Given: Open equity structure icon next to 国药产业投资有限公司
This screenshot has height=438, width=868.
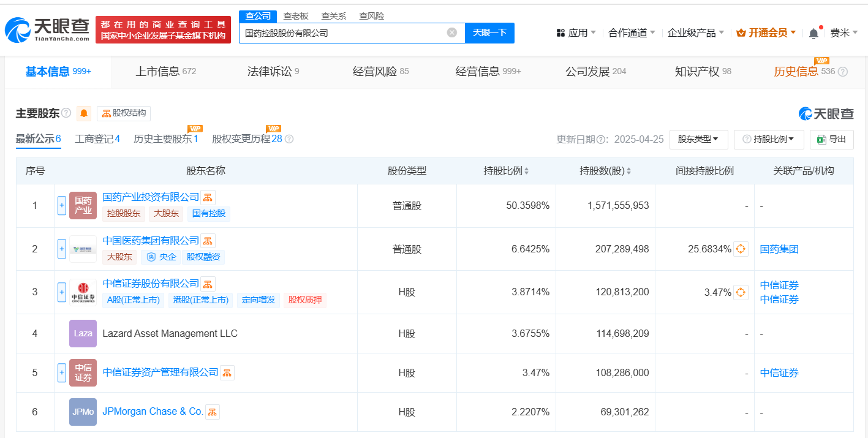Looking at the screenshot, I should click(x=208, y=197).
